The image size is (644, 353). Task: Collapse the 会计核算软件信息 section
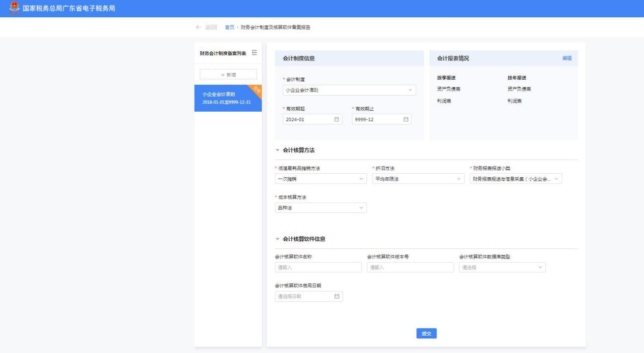[x=278, y=239]
